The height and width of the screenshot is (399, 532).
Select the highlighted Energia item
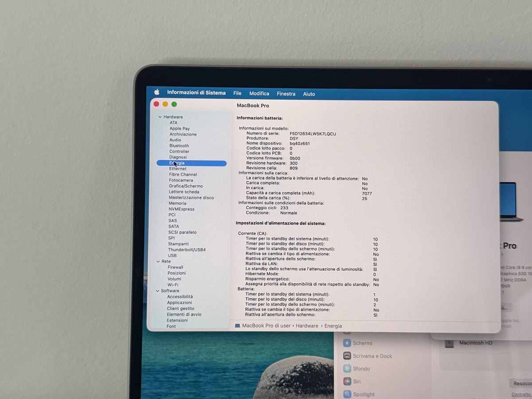click(192, 163)
